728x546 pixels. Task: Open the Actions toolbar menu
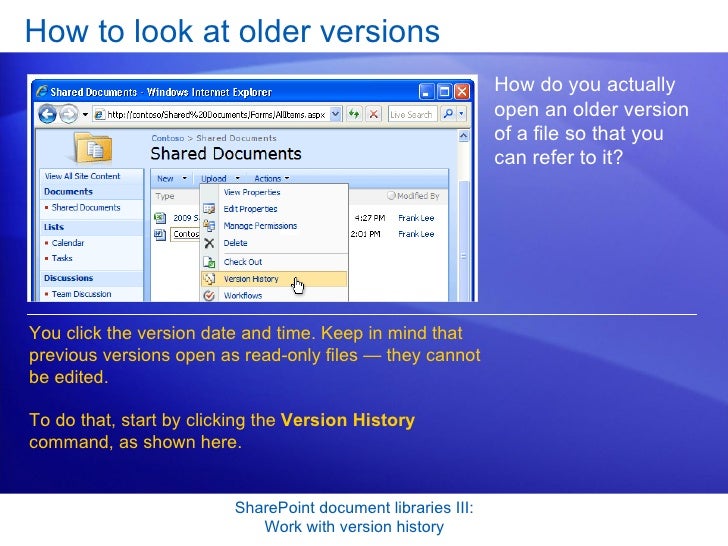click(x=272, y=178)
